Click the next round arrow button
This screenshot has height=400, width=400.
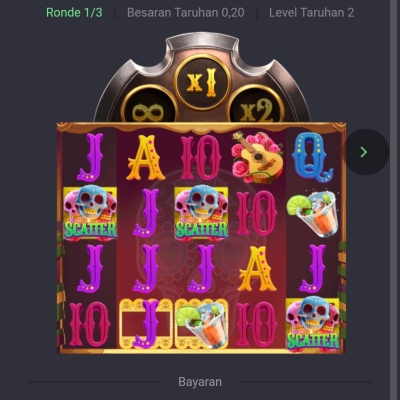click(x=366, y=152)
